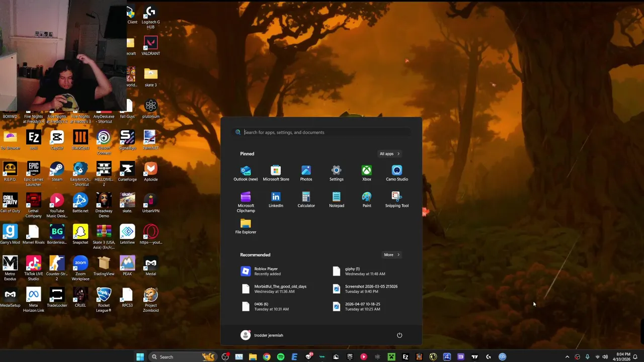Screen dimensions: 644x362
Task: Select the Meta Horizon Link desktop icon
Action: click(x=33, y=300)
